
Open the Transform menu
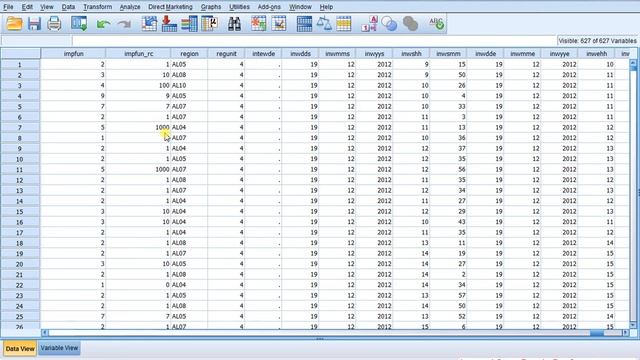click(98, 7)
